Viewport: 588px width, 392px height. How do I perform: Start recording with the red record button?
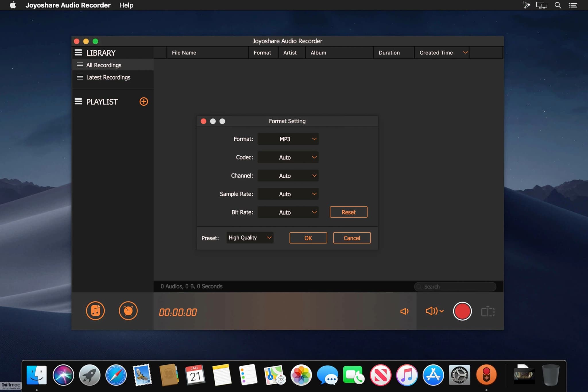point(462,311)
